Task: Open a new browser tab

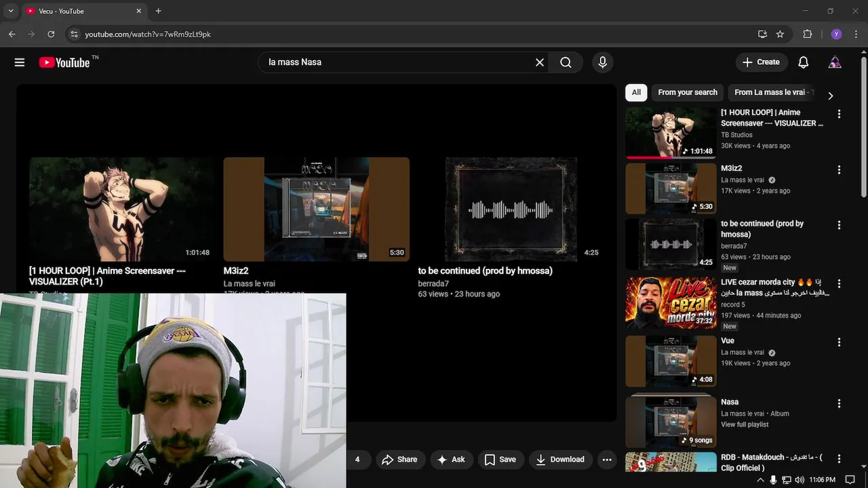Action: coord(158,11)
